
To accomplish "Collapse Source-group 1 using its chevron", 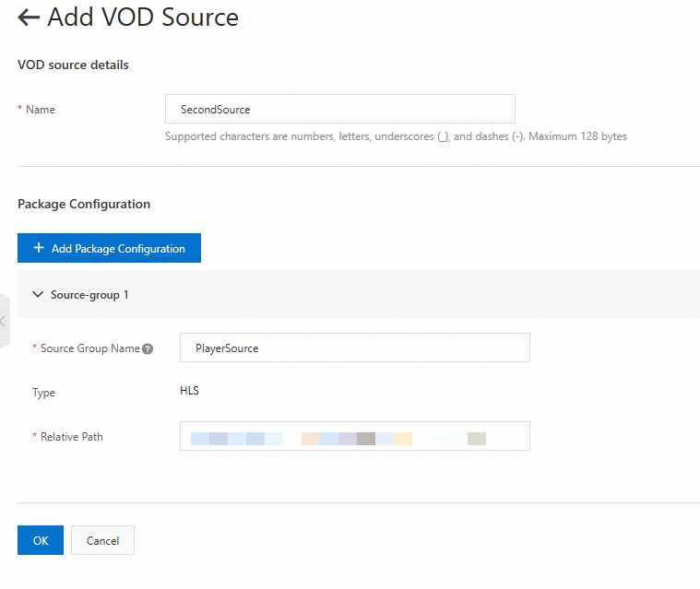I will [x=38, y=295].
